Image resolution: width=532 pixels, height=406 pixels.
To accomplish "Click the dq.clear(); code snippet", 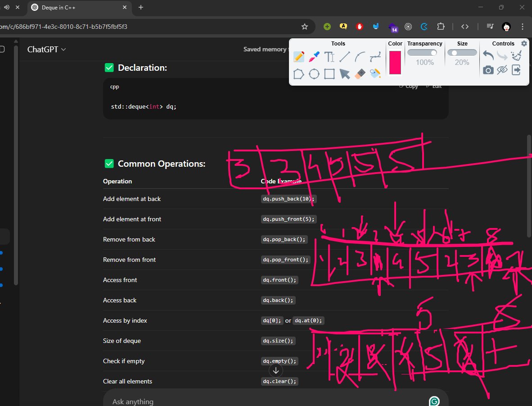I will click(280, 381).
